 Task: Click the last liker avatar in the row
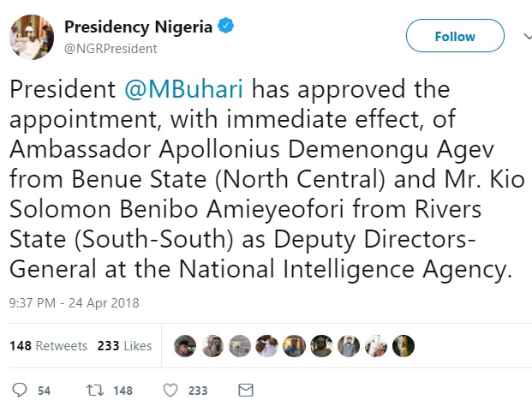403,345
